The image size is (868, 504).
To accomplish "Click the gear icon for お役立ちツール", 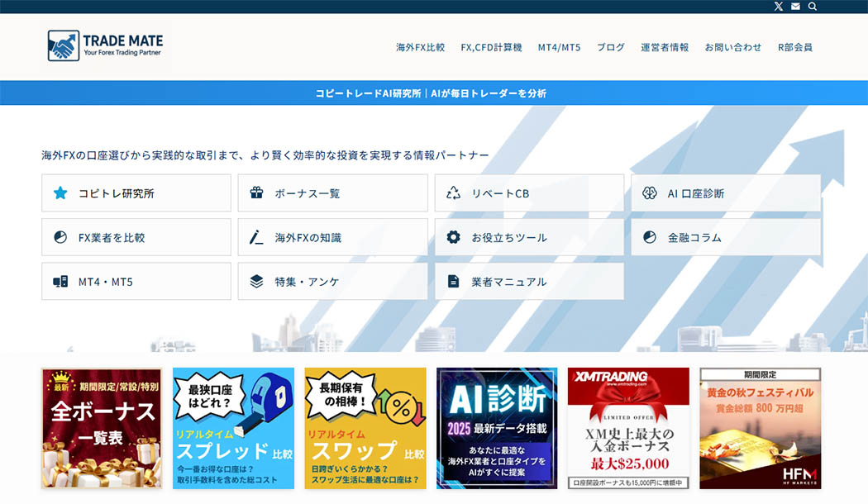I will pyautogui.click(x=453, y=237).
